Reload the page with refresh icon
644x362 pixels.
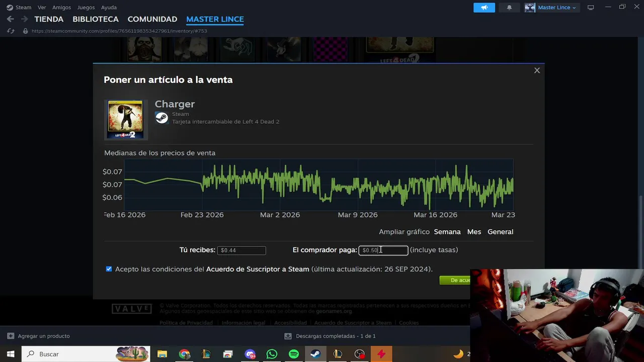pos(11,31)
